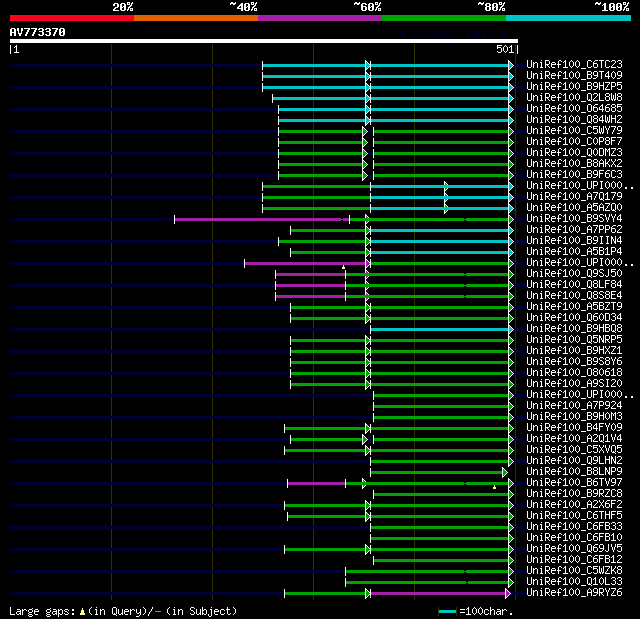The image size is (640, 619).
Task: Click the purple ~60% legend color segment
Action: point(320,18)
